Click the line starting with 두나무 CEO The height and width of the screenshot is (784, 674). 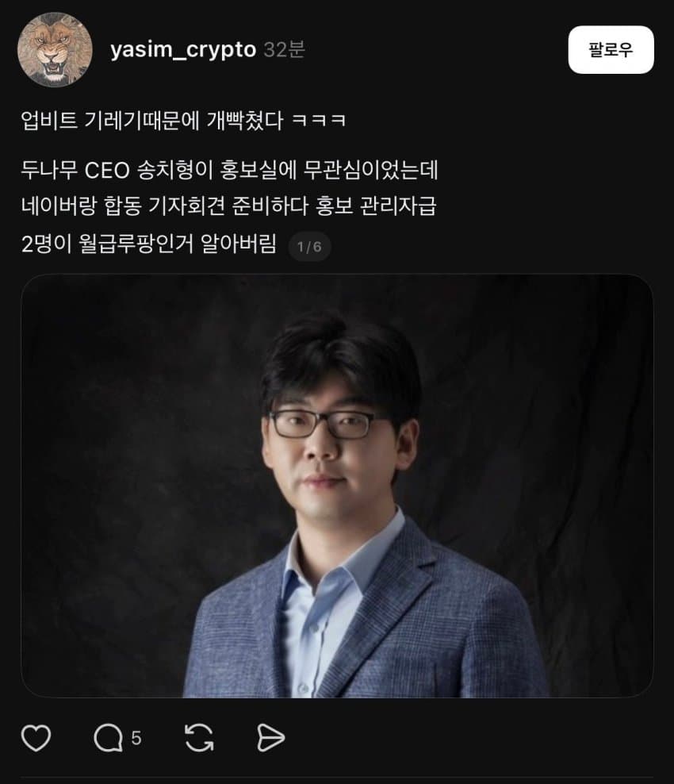[x=229, y=170]
